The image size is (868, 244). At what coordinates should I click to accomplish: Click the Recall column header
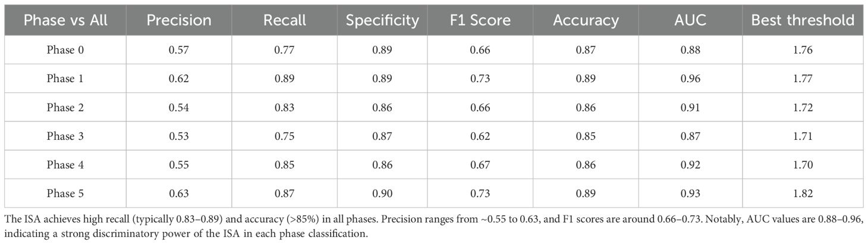tap(284, 20)
